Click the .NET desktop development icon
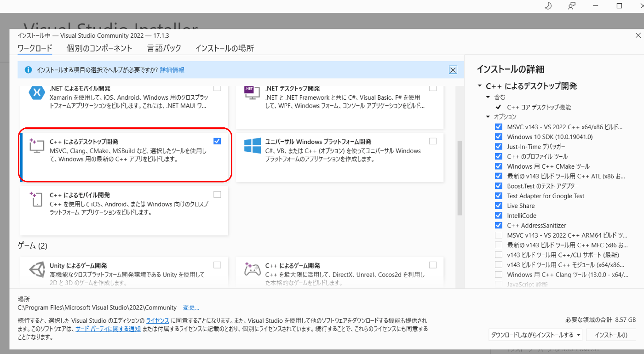 (x=252, y=92)
